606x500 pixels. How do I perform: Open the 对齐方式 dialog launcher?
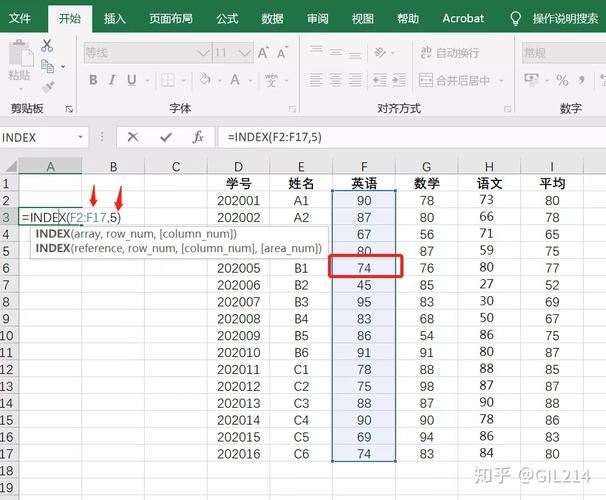point(507,109)
